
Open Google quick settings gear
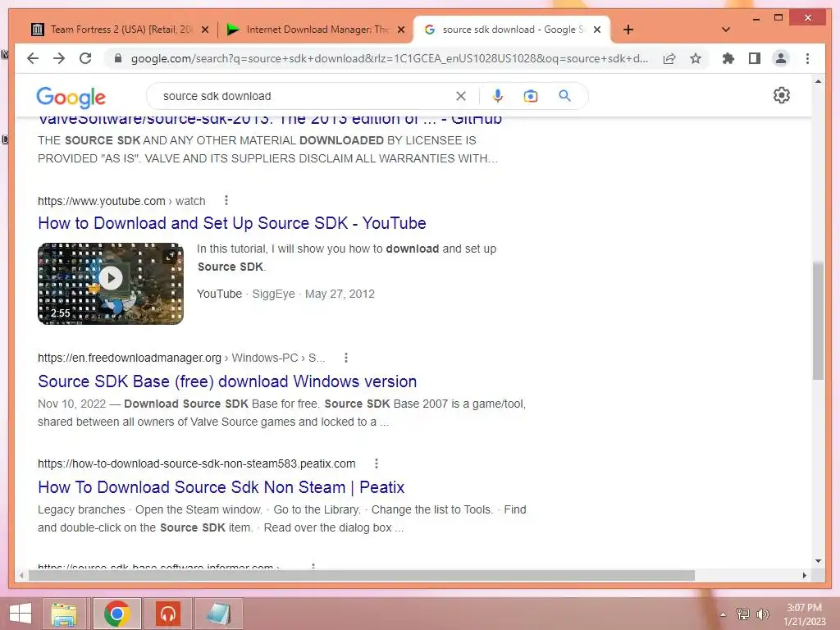782,95
